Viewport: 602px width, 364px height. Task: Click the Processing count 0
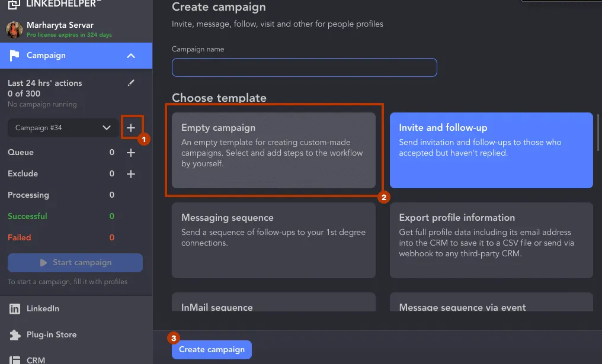click(x=112, y=195)
